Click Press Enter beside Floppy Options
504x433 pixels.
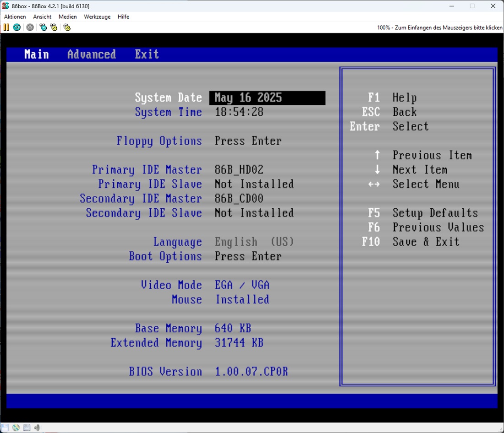pos(248,141)
